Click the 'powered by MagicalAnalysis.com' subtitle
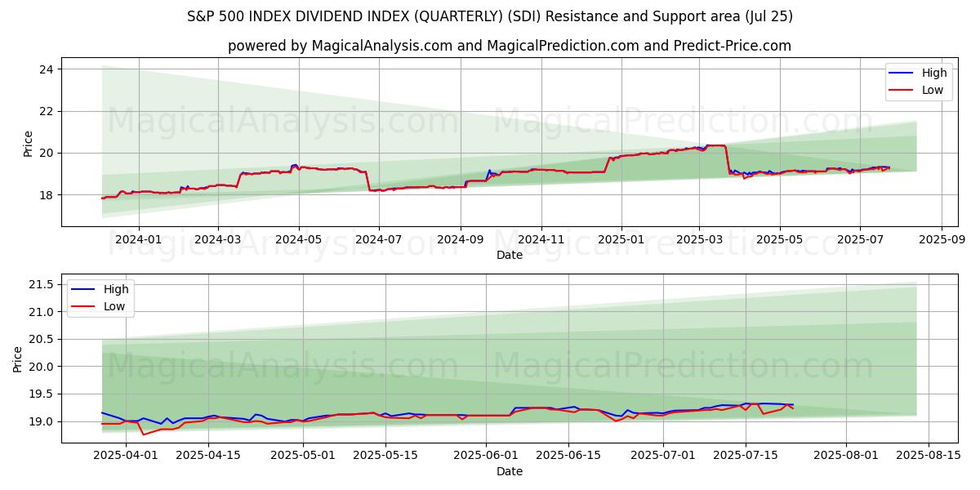980x490 pixels. click(x=510, y=46)
